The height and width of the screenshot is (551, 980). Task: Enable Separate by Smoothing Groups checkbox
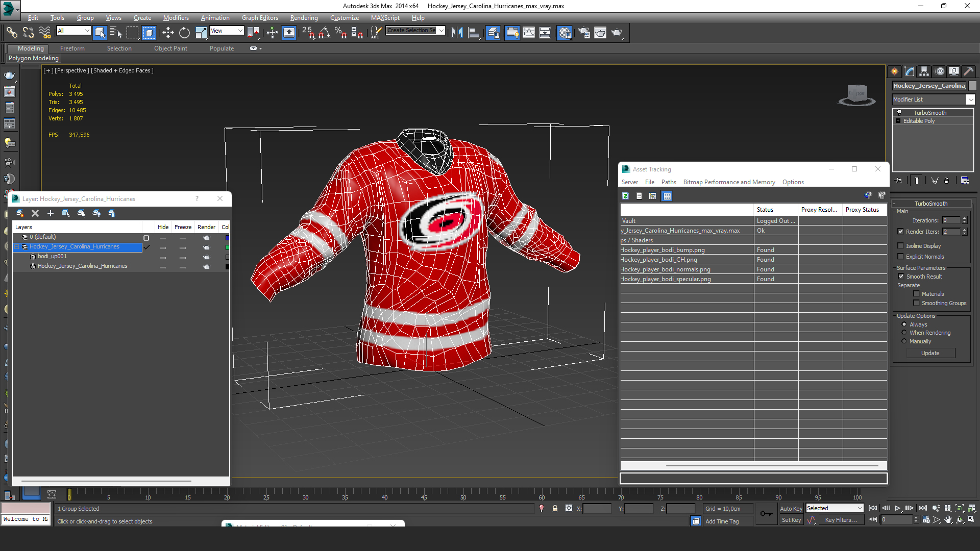pos(917,303)
